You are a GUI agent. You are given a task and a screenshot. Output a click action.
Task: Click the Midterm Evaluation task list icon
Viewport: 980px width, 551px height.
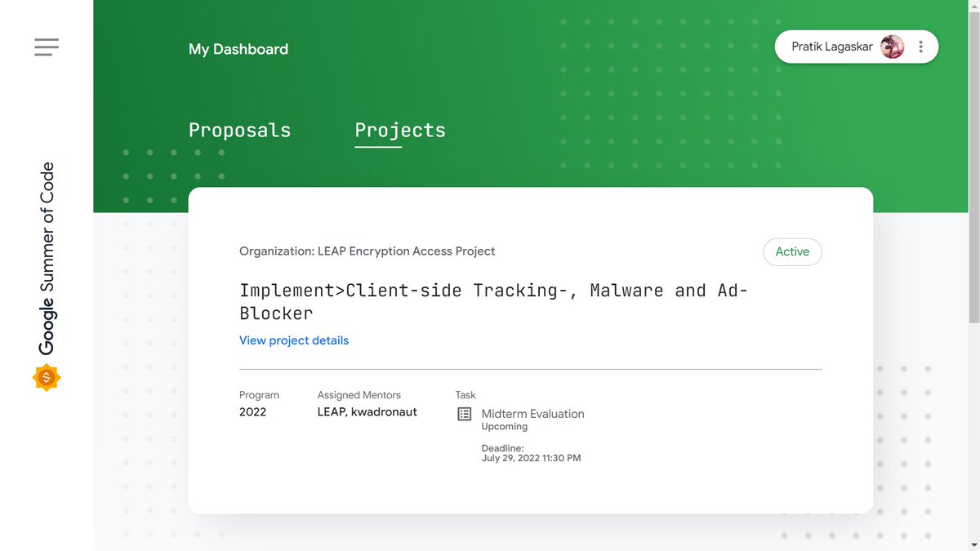464,414
